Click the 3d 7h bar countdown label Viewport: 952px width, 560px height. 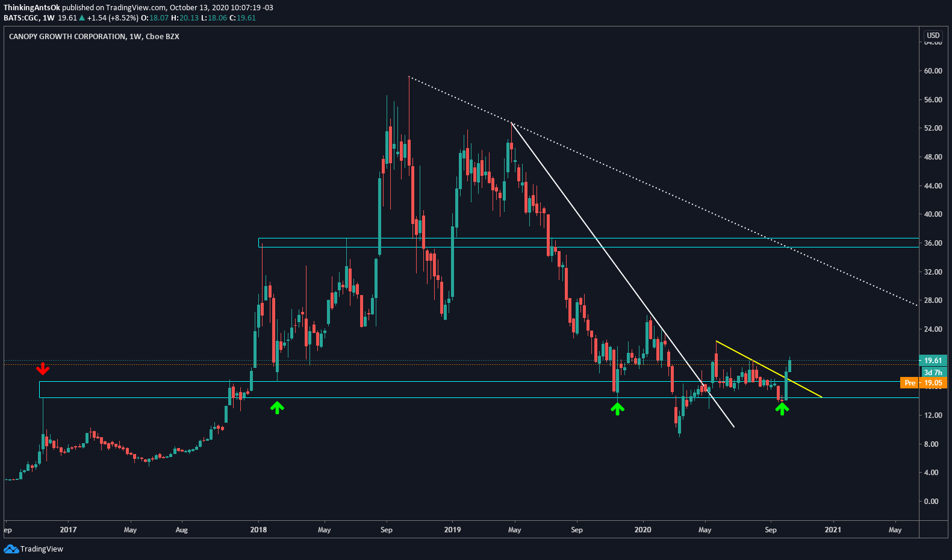933,373
